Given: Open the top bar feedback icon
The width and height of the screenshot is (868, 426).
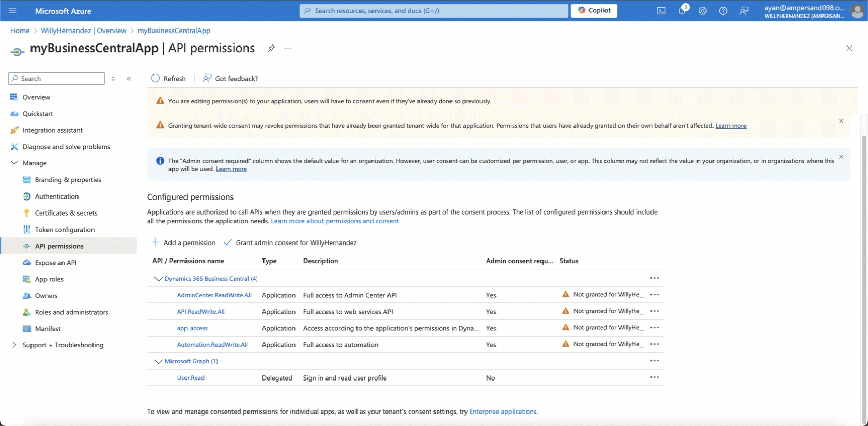Looking at the screenshot, I should 743,11.
